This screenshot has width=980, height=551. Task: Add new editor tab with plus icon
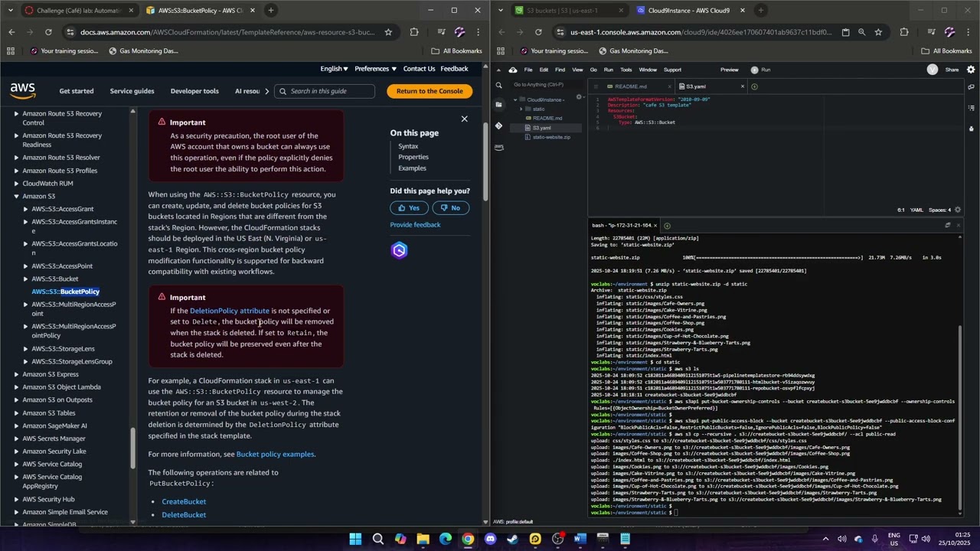[754, 86]
